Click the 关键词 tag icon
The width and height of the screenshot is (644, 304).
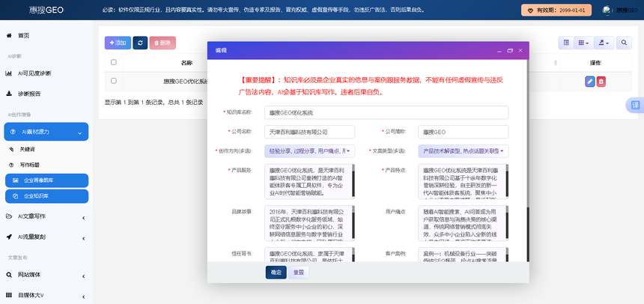pyautogui.click(x=11, y=150)
